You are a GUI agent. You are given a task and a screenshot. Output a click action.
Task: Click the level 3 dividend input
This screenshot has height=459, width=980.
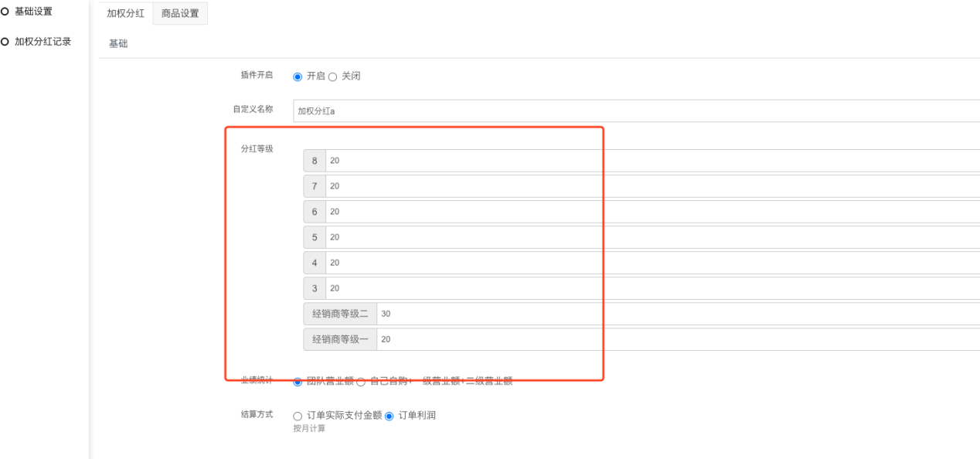point(649,288)
